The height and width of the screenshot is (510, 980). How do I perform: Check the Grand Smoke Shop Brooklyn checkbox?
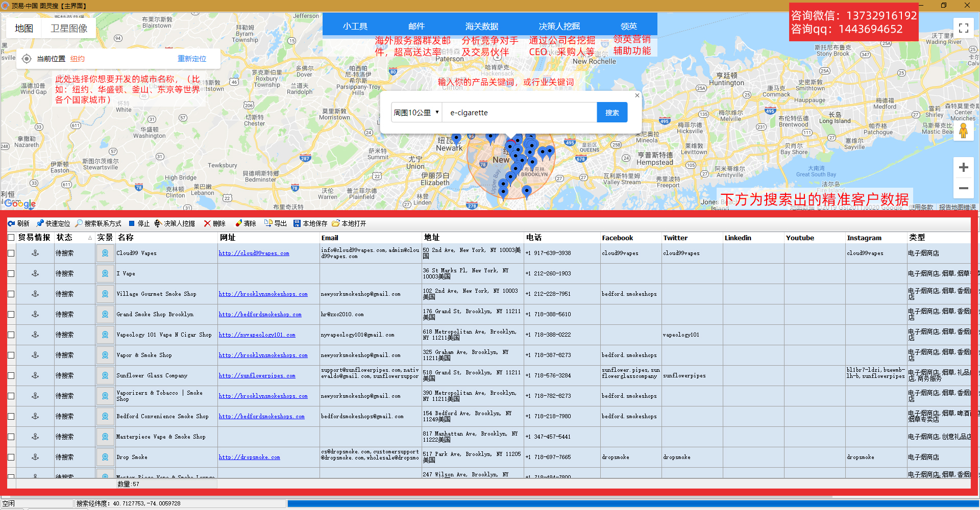[x=11, y=314]
